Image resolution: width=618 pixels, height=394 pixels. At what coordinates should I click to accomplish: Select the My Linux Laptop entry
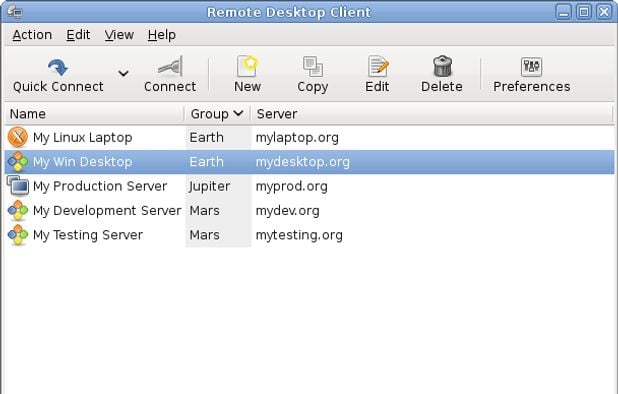pyautogui.click(x=309, y=138)
